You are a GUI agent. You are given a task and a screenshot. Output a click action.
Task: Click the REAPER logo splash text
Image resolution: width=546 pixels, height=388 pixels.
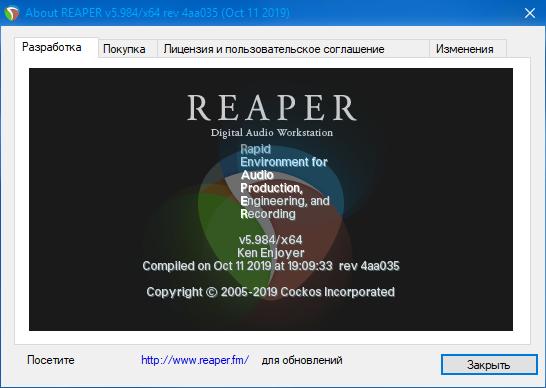coord(272,108)
